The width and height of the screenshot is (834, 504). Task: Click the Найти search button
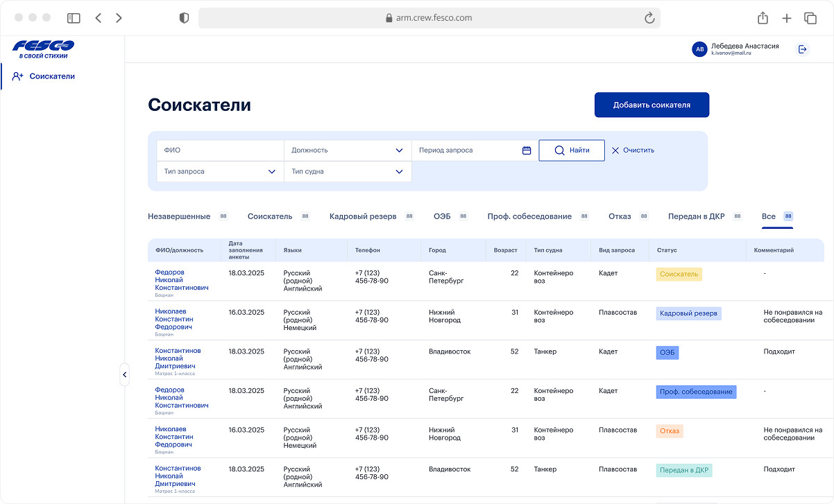point(572,150)
